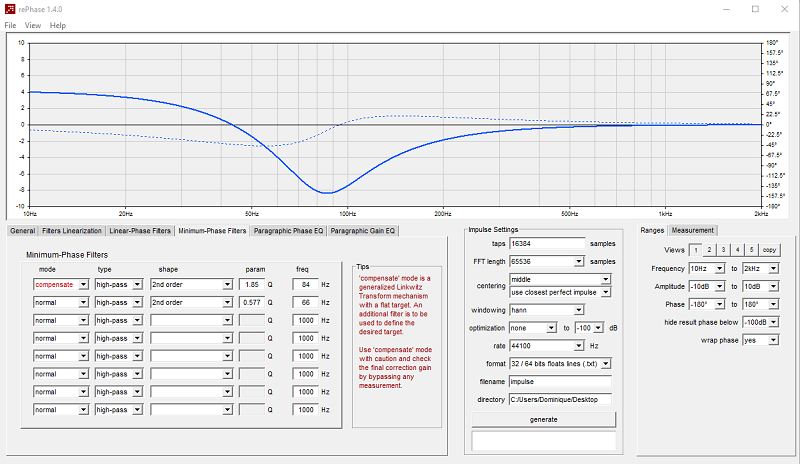The width and height of the screenshot is (800, 464).
Task: Select view 4 button
Action: (737, 250)
